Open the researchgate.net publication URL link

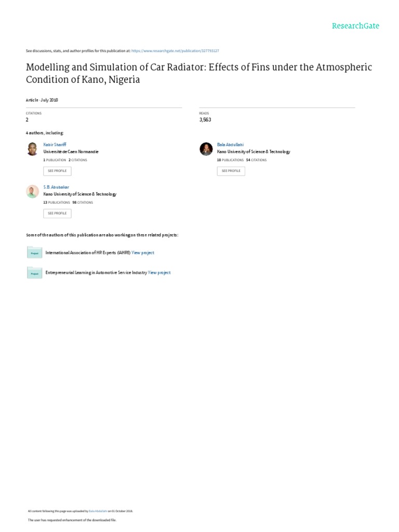point(175,51)
